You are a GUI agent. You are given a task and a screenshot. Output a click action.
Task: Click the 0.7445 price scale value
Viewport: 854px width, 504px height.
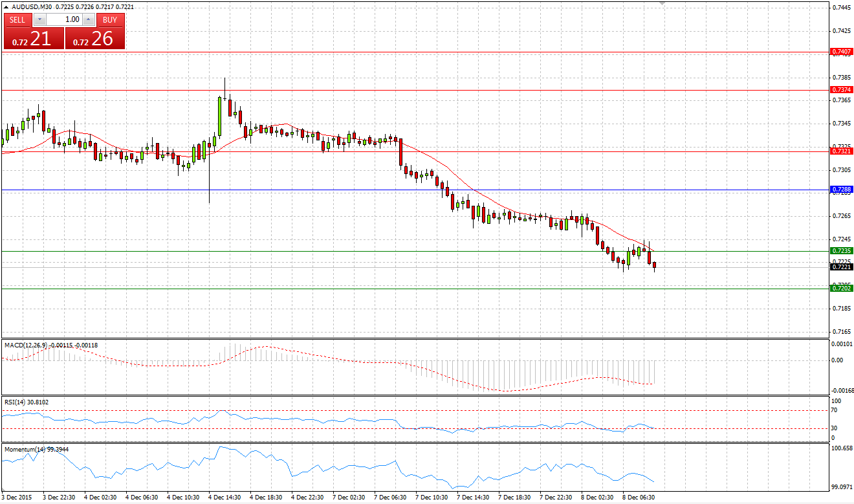(x=841, y=8)
